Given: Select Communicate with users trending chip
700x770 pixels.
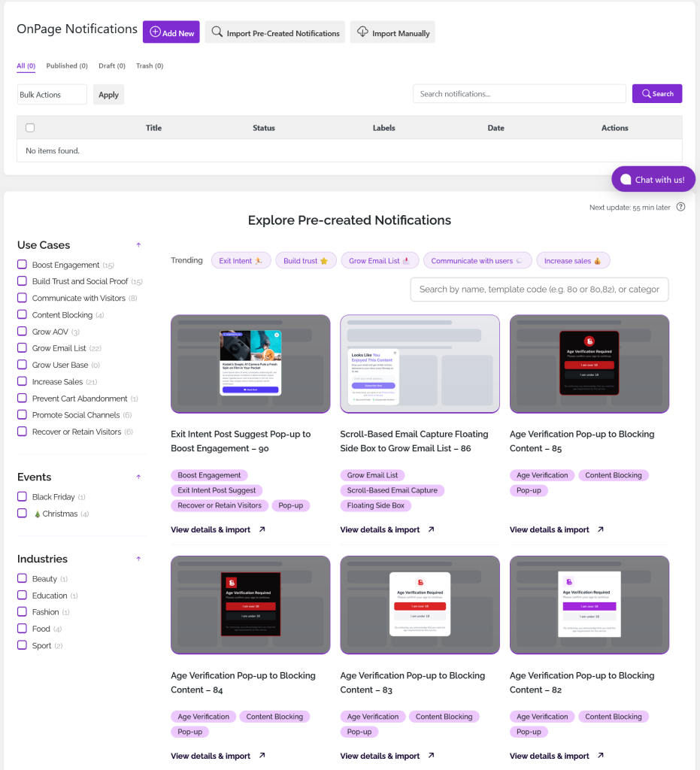Looking at the screenshot, I should tap(477, 261).
